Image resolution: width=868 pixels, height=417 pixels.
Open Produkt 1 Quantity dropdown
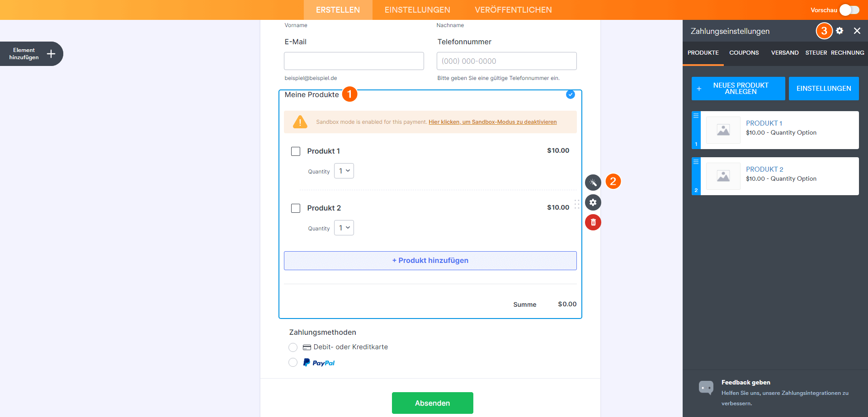pos(344,171)
